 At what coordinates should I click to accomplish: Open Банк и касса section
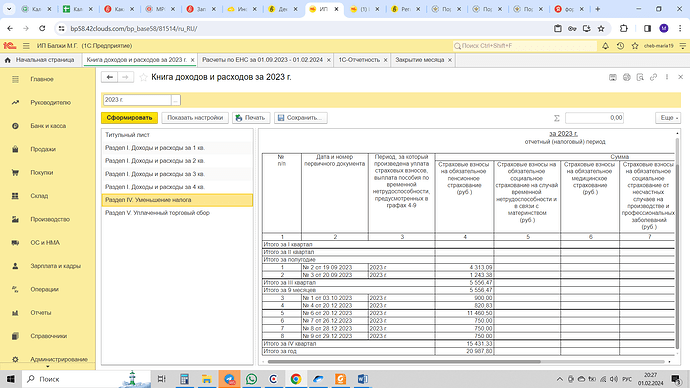pyautogui.click(x=48, y=126)
